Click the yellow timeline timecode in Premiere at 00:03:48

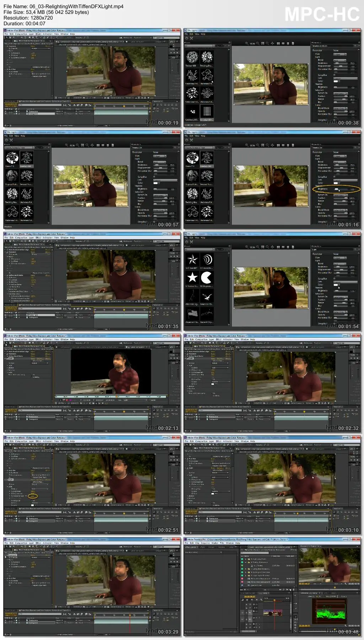(x=250, y=597)
